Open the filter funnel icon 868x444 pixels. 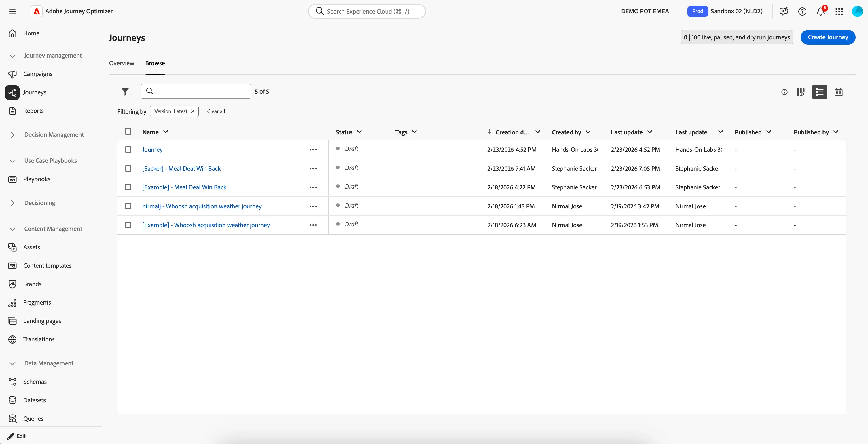(125, 92)
